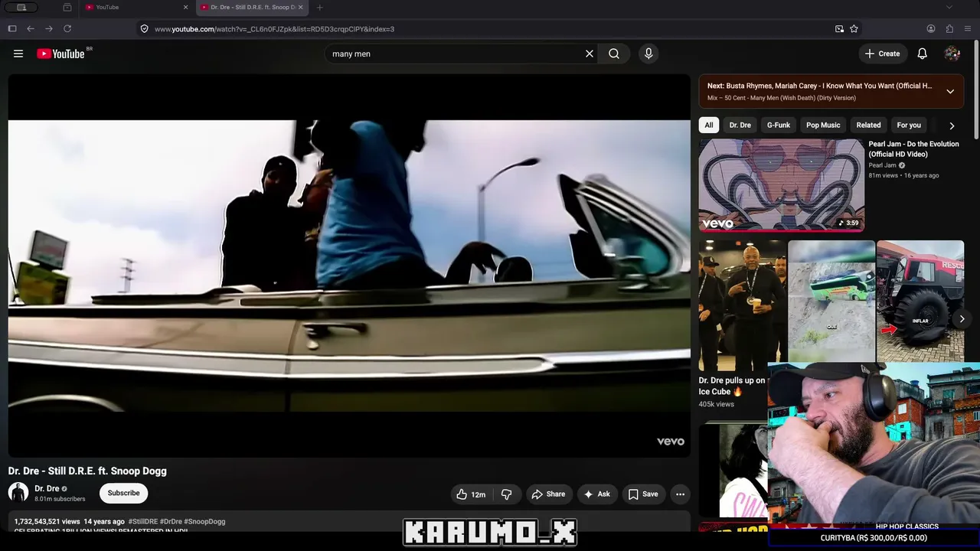View site security info shield icon
Viewport: 980px width, 551px height.
click(x=144, y=29)
